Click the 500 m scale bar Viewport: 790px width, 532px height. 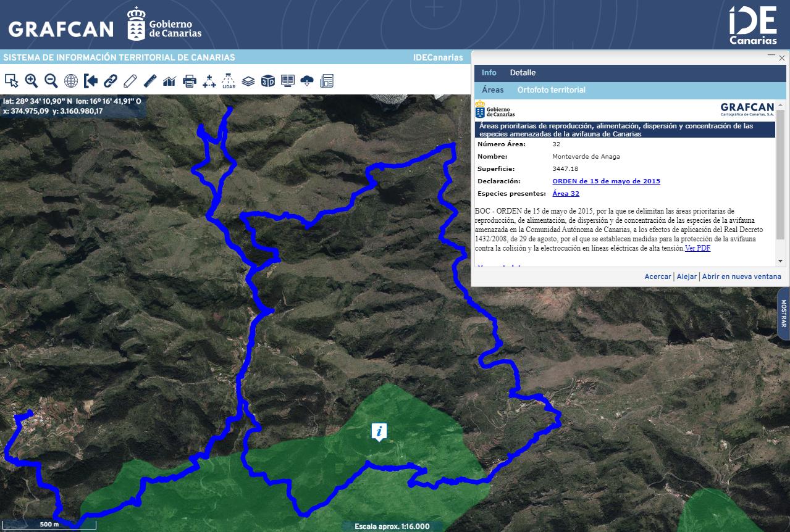pyautogui.click(x=49, y=525)
